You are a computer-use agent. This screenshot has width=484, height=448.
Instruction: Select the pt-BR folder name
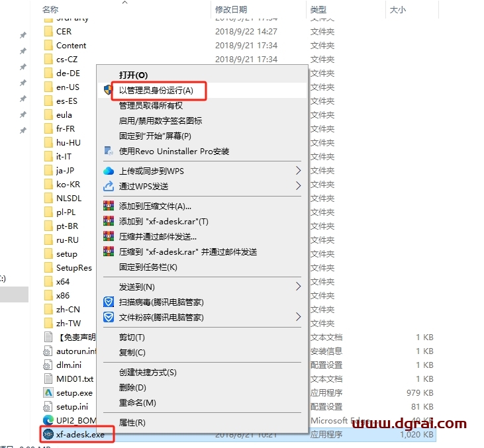click(68, 226)
